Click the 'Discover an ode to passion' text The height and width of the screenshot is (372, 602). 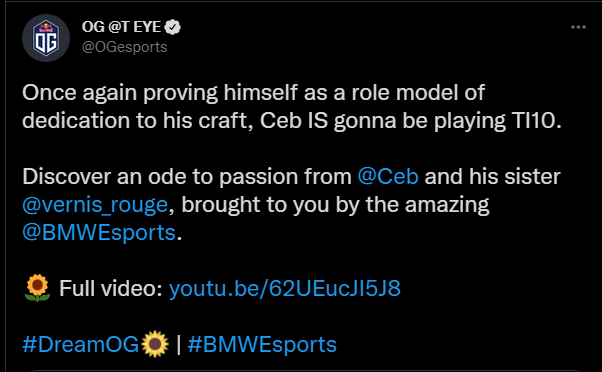point(187,177)
